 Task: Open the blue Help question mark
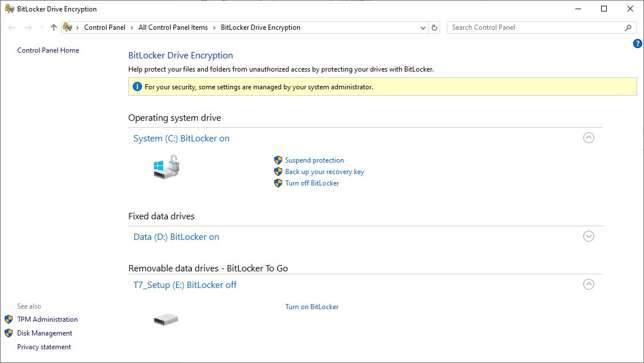pyautogui.click(x=638, y=44)
